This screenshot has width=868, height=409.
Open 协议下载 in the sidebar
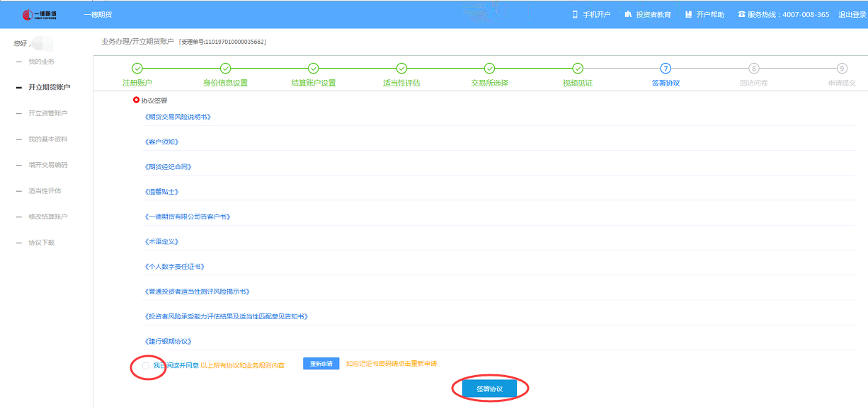pos(41,243)
